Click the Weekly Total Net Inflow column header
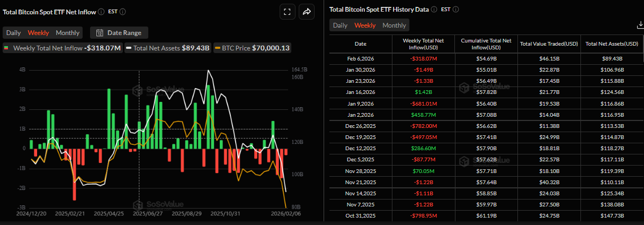 pos(423,44)
